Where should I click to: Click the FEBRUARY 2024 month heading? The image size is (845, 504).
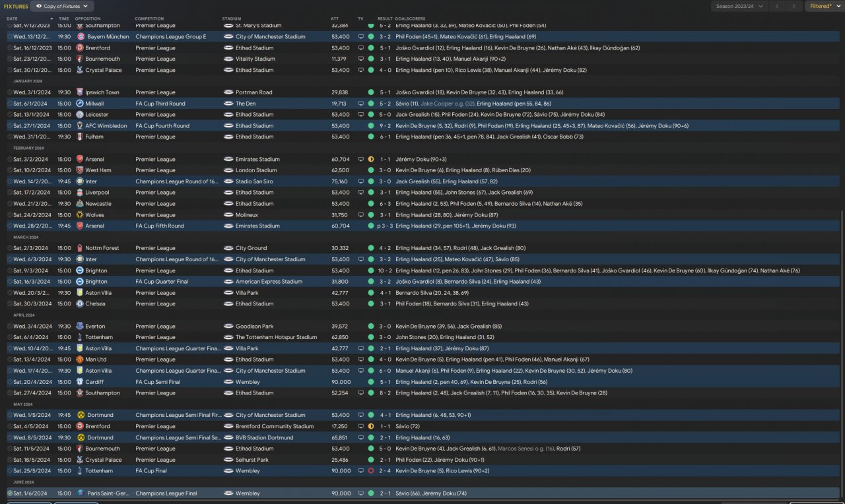pos(27,148)
